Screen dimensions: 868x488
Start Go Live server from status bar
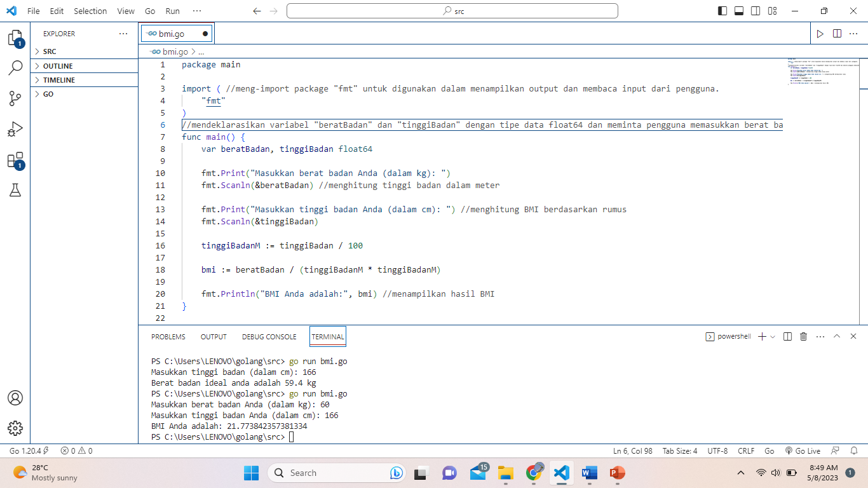tap(803, 451)
